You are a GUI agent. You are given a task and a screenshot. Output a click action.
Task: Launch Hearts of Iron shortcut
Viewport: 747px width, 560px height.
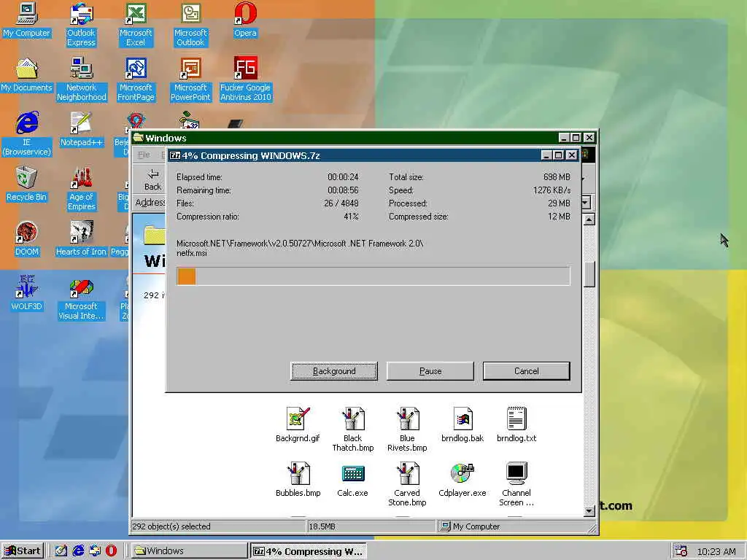(x=81, y=239)
